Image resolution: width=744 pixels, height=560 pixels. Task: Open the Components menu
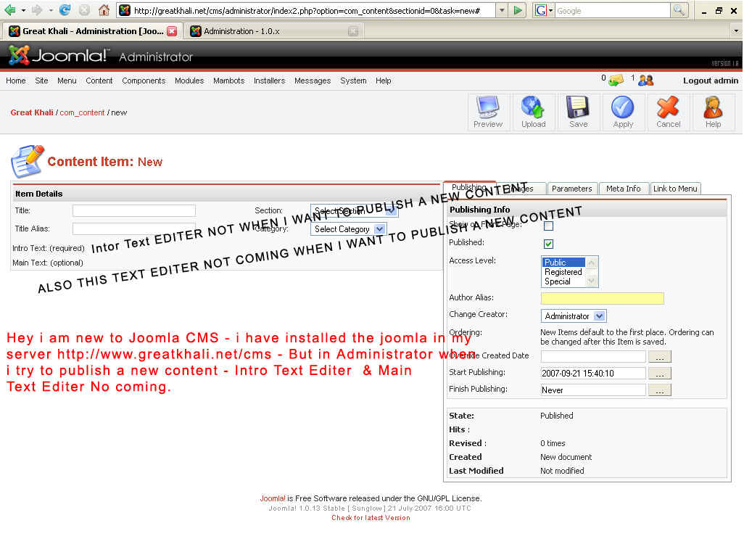[x=144, y=81]
